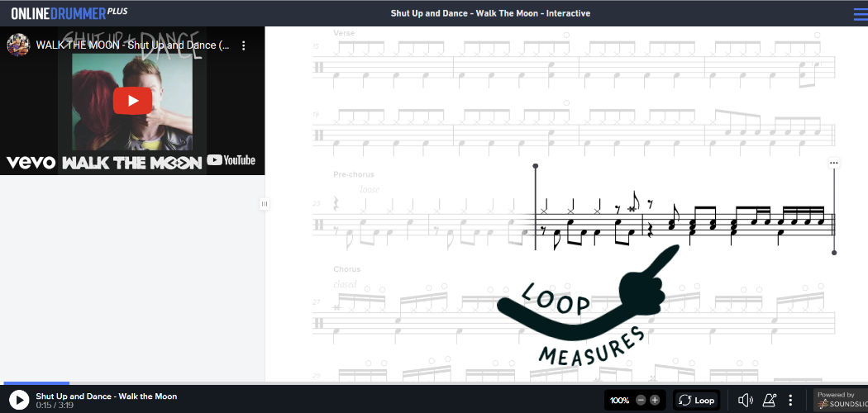This screenshot has width=868, height=413.
Task: Click the YouTube channel avatar
Action: (17, 45)
